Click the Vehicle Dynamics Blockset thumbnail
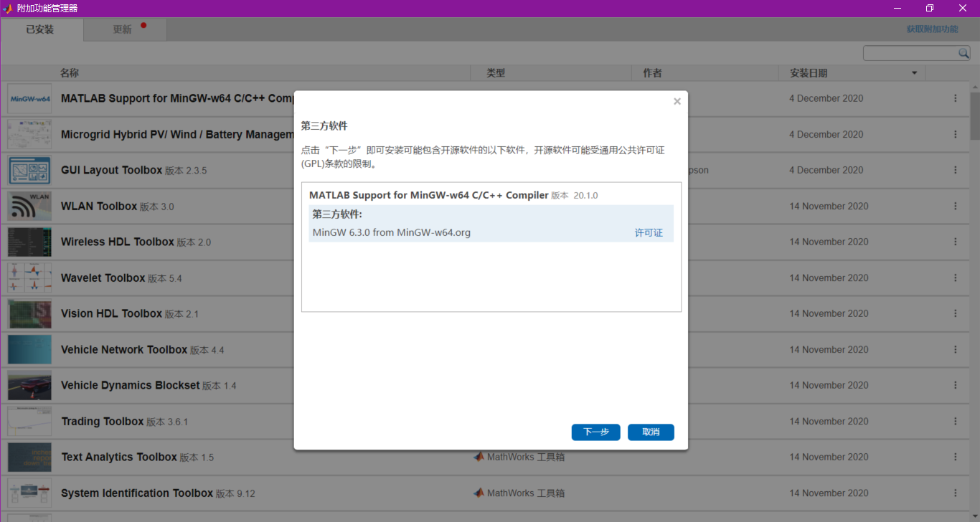 pyautogui.click(x=29, y=385)
